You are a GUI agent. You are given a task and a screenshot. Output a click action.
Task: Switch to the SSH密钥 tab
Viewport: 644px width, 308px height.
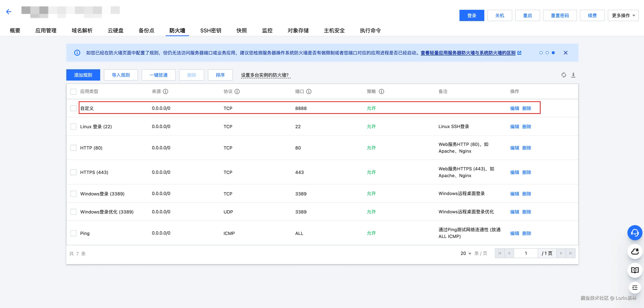[x=211, y=30]
